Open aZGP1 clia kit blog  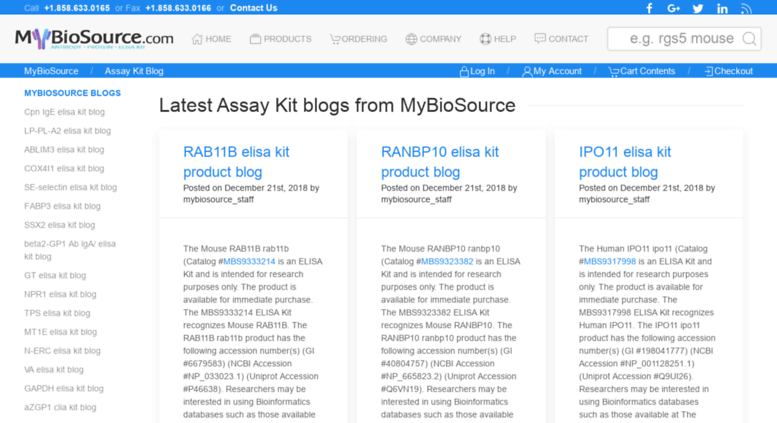coord(60,407)
